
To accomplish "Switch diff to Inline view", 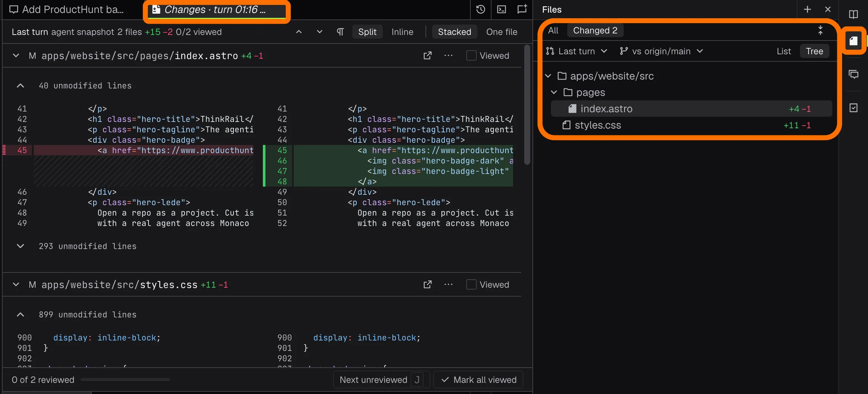I will [402, 32].
